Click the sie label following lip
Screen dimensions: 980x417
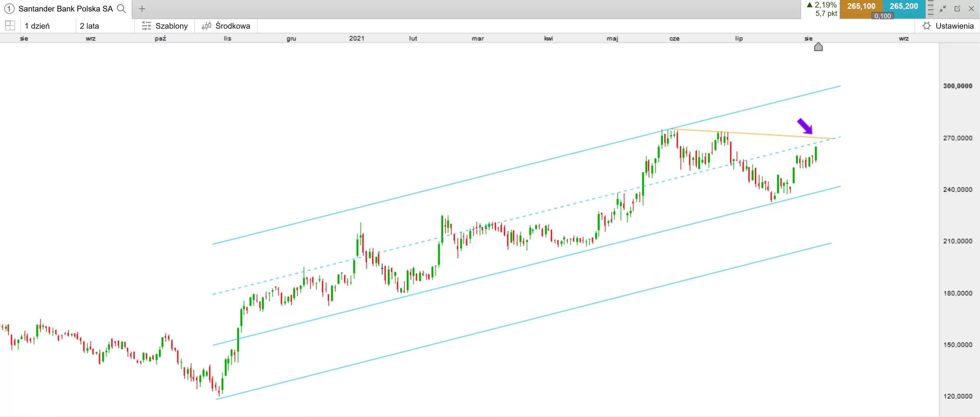tap(808, 38)
